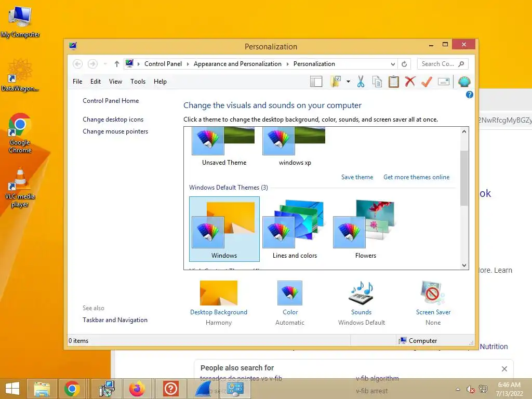Click the arrow after Appearance and Personalization
This screenshot has height=399, width=532.
287,64
